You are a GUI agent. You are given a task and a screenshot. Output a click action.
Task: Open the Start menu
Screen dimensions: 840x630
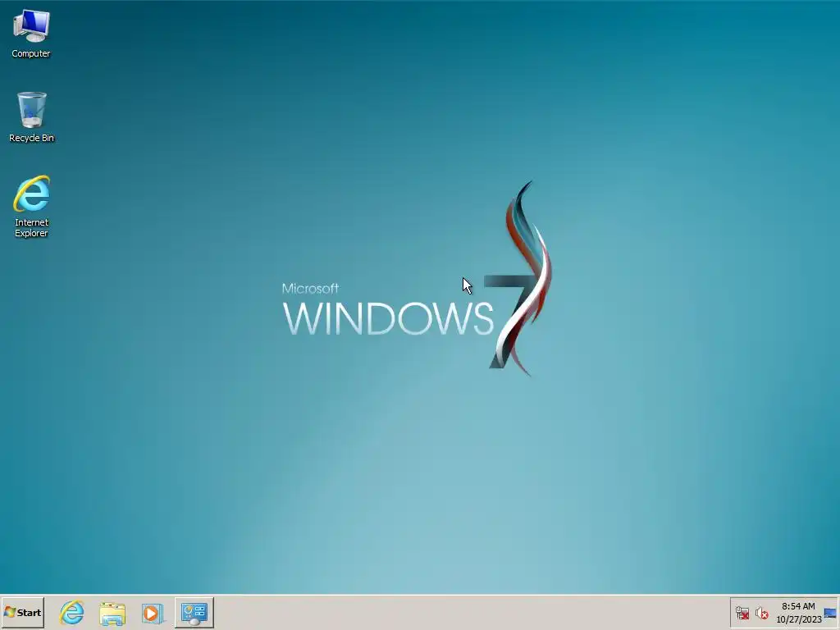pos(22,612)
